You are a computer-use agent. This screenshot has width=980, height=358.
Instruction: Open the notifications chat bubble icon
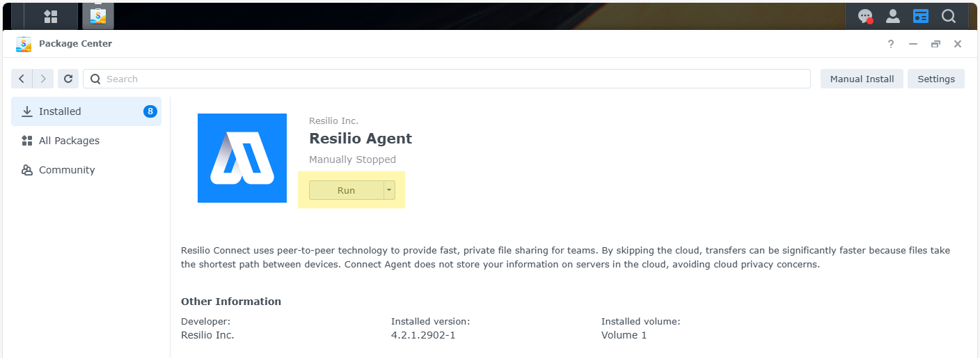[x=865, y=16]
